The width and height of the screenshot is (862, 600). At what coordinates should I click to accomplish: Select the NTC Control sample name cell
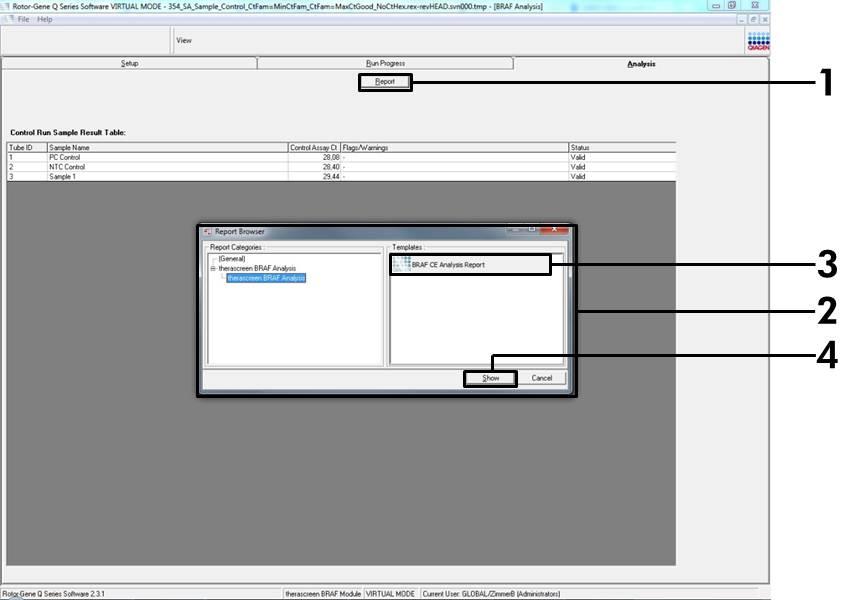pyautogui.click(x=168, y=167)
